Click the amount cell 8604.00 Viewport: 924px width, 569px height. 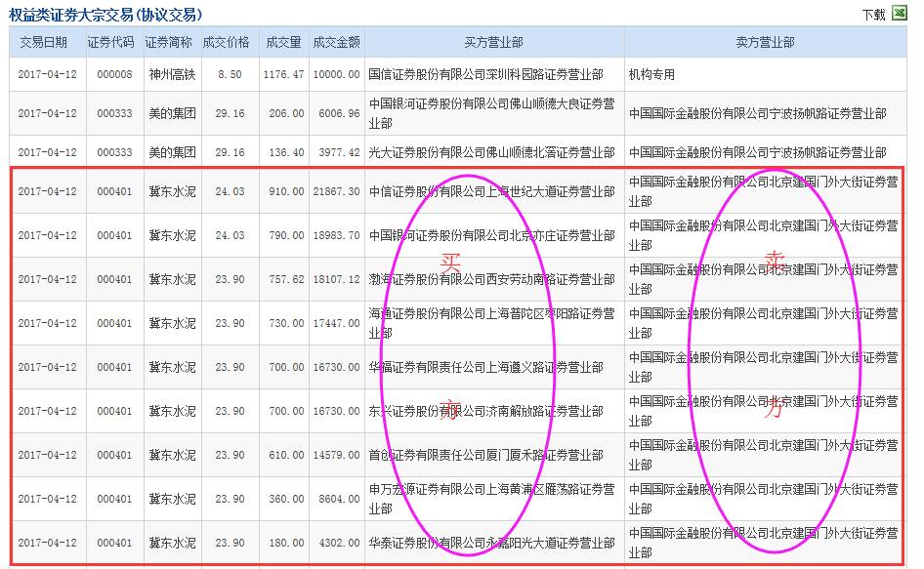click(339, 499)
